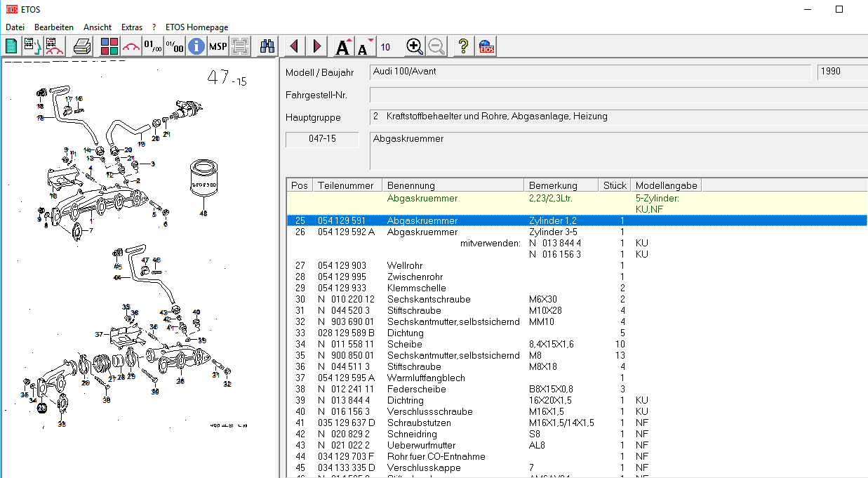This screenshot has height=478, width=868.
Task: Click the Fahrgestell-Nr. input field
Action: (x=617, y=95)
